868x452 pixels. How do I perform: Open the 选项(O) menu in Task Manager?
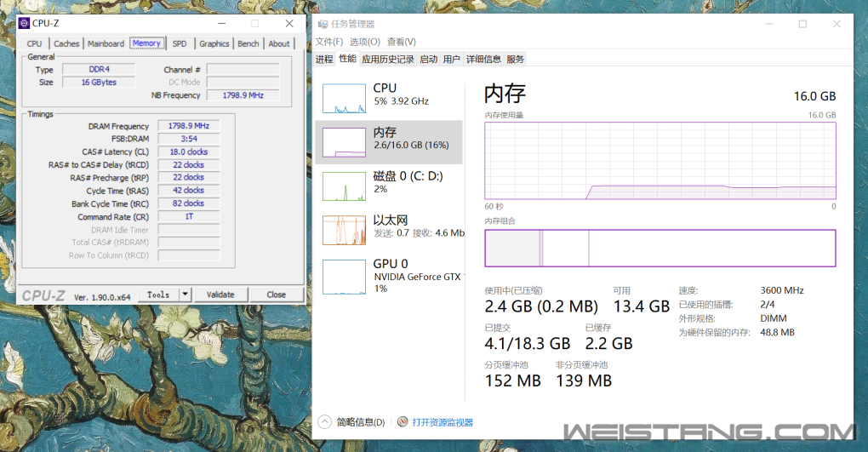click(x=365, y=42)
